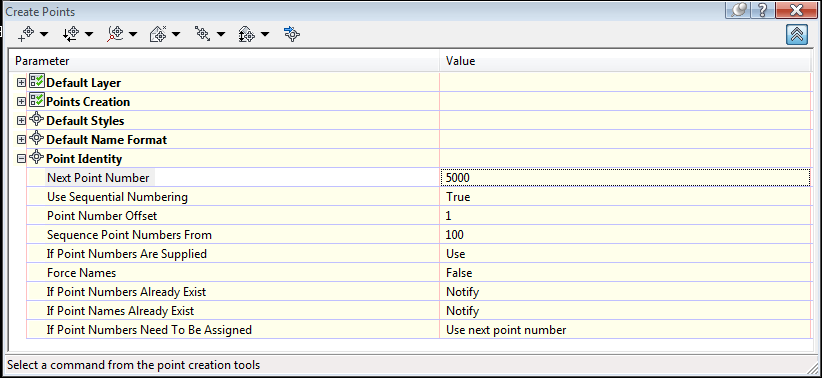Open the Slope point tools dropdown arrow
This screenshot has height=378, width=822.
(x=264, y=35)
